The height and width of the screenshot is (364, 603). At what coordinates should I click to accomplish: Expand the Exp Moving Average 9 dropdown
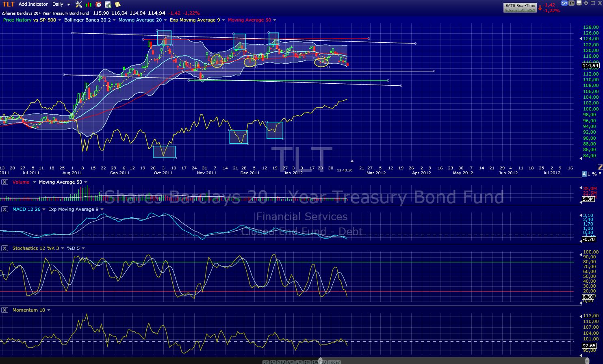coord(223,20)
